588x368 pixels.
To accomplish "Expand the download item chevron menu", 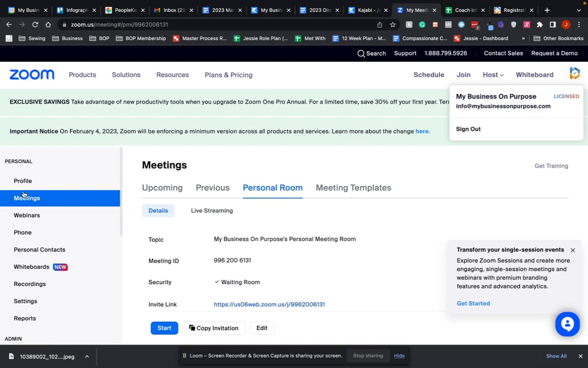I will click(87, 356).
